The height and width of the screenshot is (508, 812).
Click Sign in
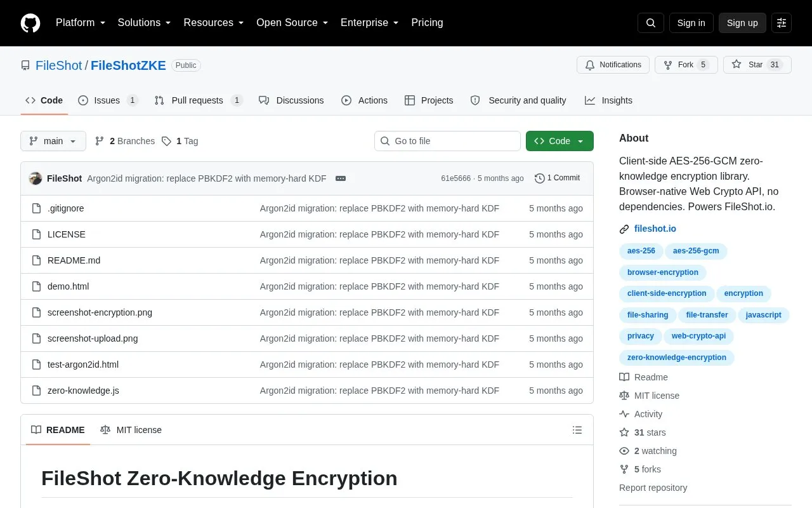[691, 23]
